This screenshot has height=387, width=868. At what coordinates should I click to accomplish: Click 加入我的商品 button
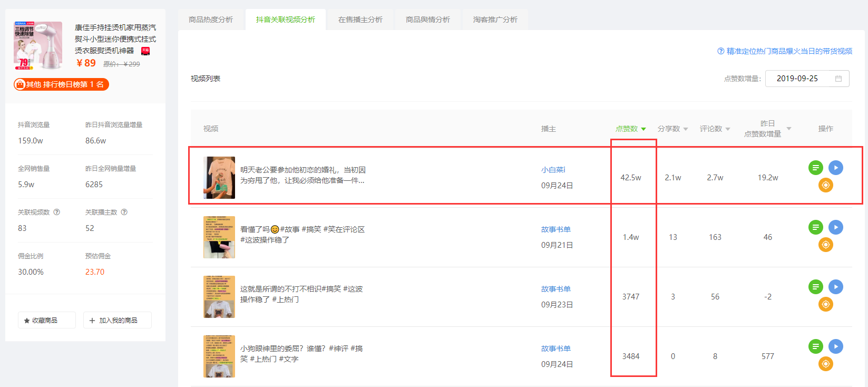pos(118,320)
